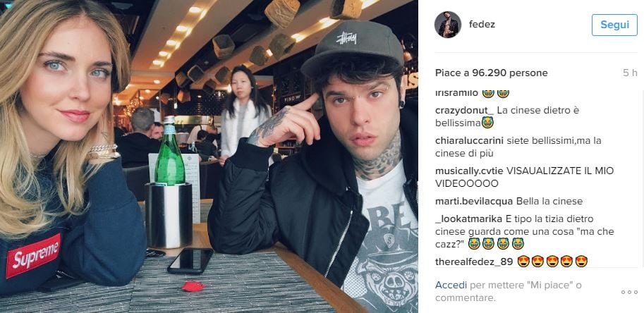The width and height of the screenshot is (644, 313).
Task: Open therealfedez_89 commenter profile
Action: (x=474, y=262)
